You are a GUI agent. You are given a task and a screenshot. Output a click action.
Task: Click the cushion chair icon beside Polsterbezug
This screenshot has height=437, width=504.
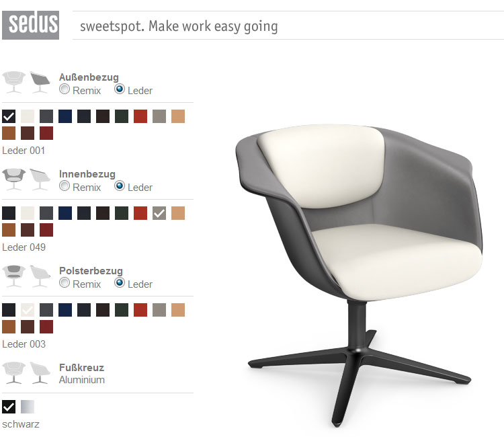tap(14, 276)
